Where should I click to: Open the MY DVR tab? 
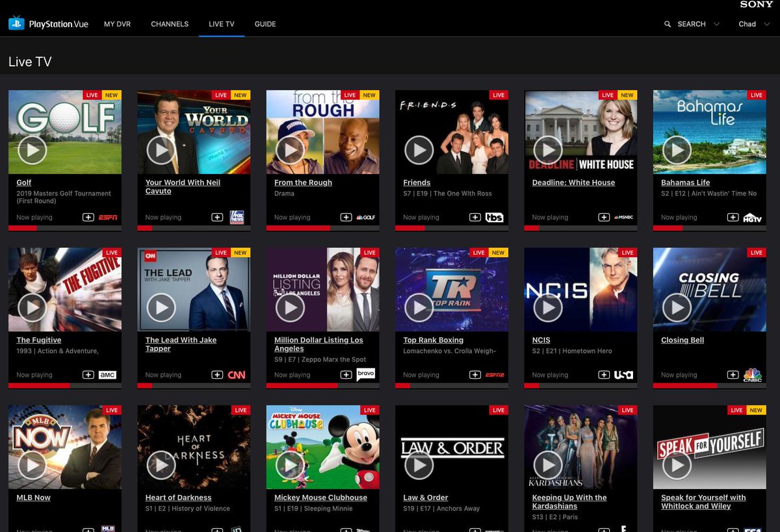click(x=117, y=24)
